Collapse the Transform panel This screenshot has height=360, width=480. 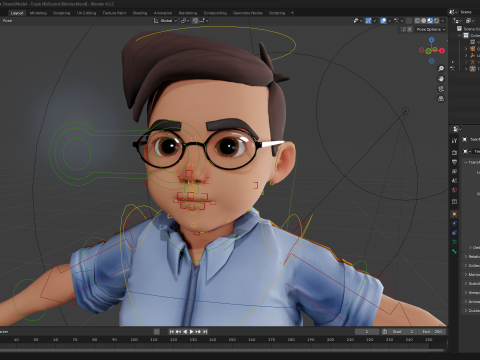point(466,162)
